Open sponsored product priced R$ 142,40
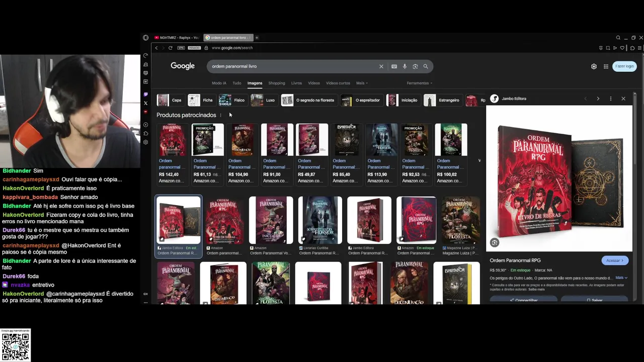The height and width of the screenshot is (362, 644). point(172,154)
